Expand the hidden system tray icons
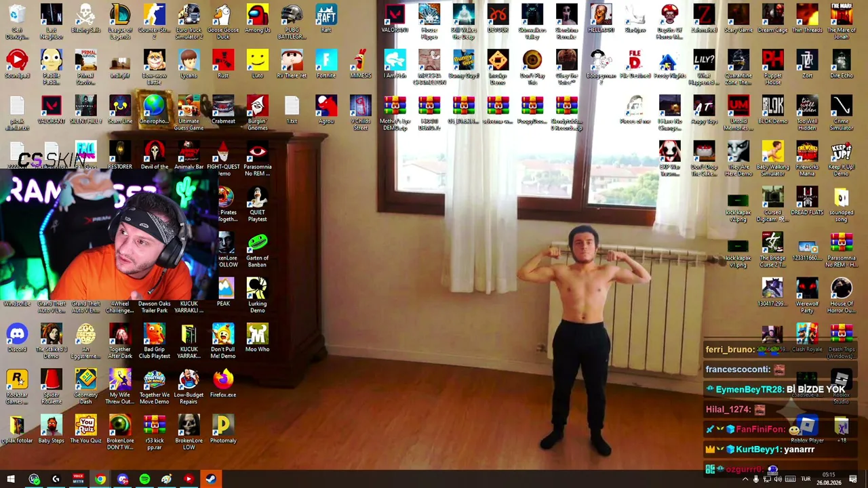868x488 pixels. 745,479
